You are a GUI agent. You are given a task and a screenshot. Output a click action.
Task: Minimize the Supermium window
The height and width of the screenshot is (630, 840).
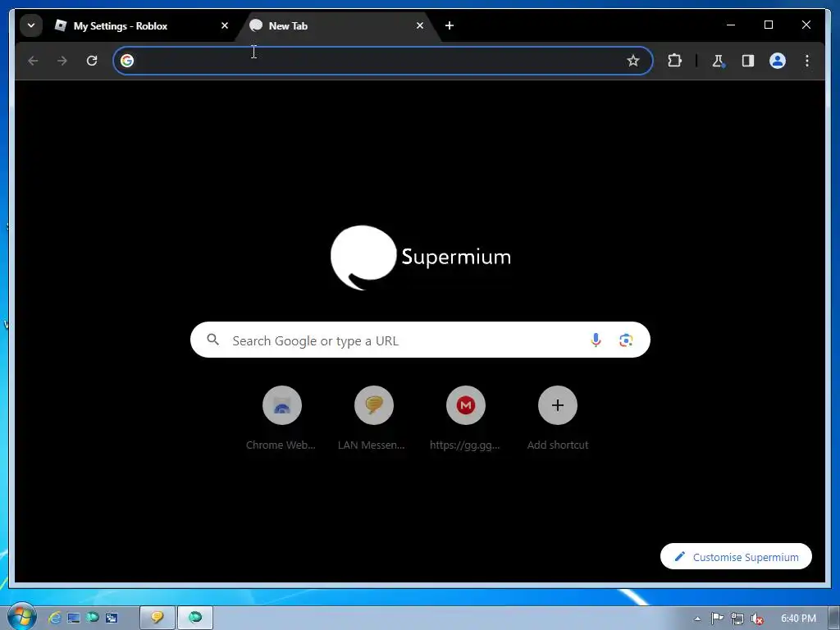731,25
